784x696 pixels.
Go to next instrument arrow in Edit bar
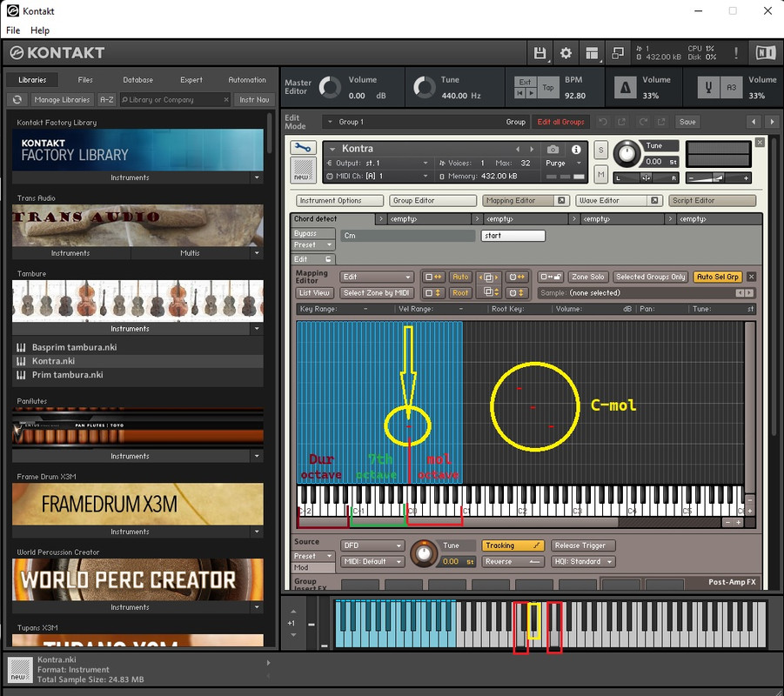pos(772,122)
